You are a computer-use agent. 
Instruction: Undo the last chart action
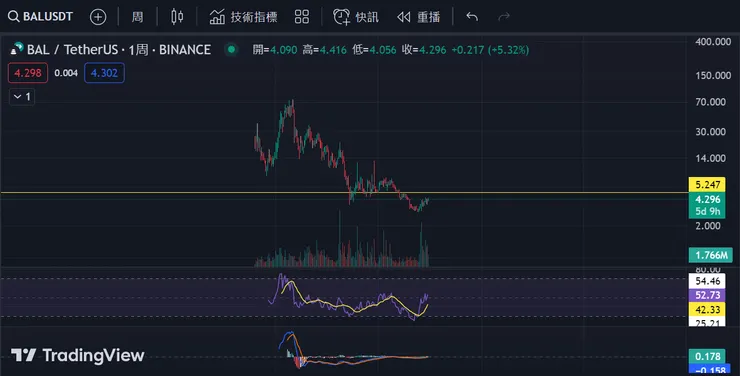(x=472, y=17)
